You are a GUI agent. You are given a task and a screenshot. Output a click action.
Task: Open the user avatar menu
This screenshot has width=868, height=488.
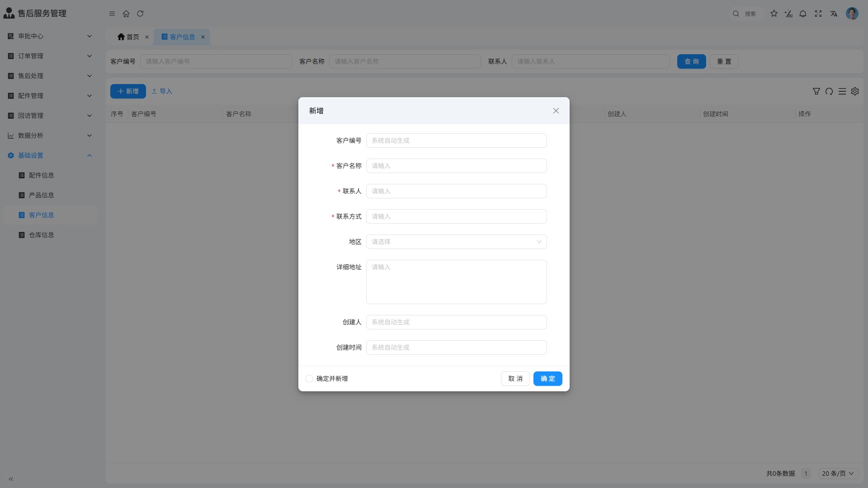[852, 14]
